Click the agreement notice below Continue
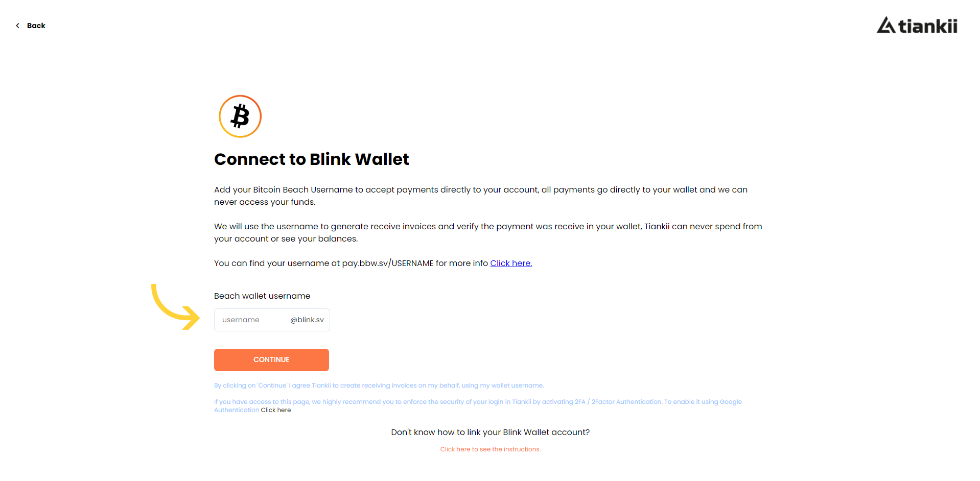 (379, 386)
